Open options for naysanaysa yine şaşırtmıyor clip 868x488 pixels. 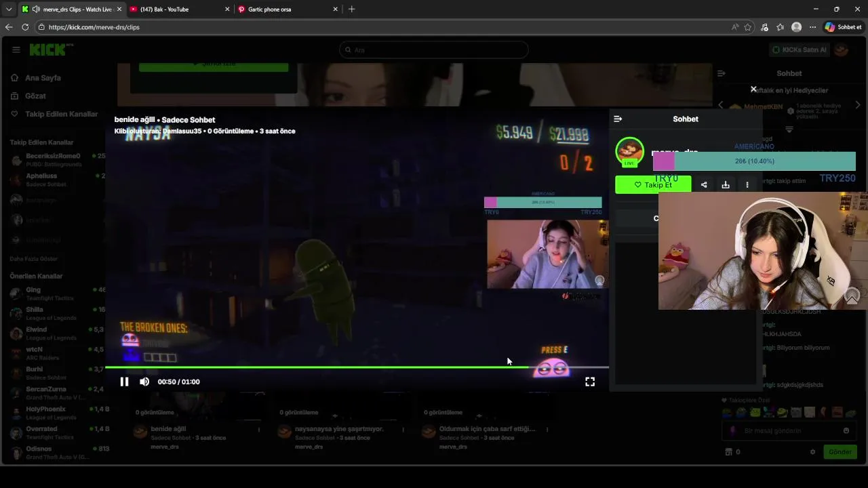403,429
